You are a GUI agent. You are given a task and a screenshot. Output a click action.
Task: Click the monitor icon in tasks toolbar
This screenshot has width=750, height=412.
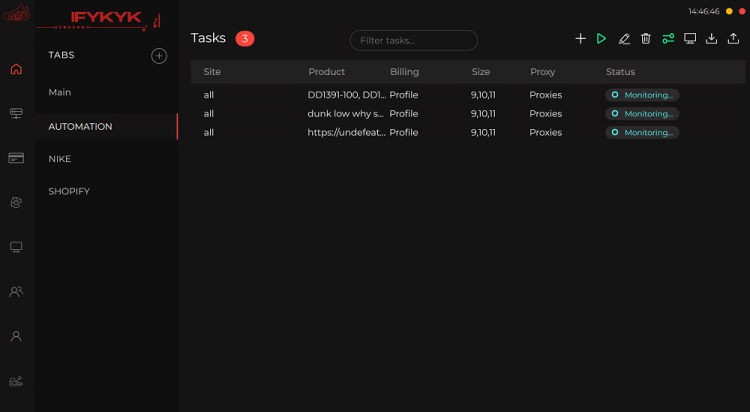click(x=690, y=39)
